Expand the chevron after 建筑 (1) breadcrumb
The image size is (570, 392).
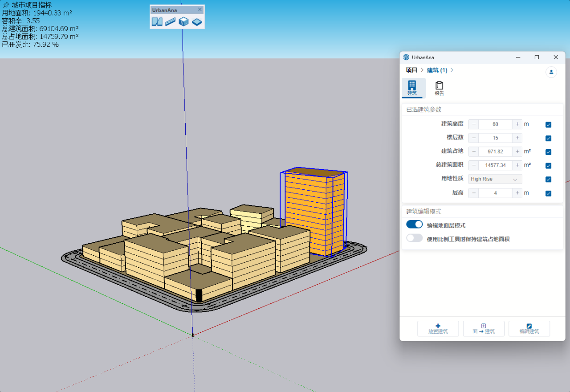click(452, 70)
